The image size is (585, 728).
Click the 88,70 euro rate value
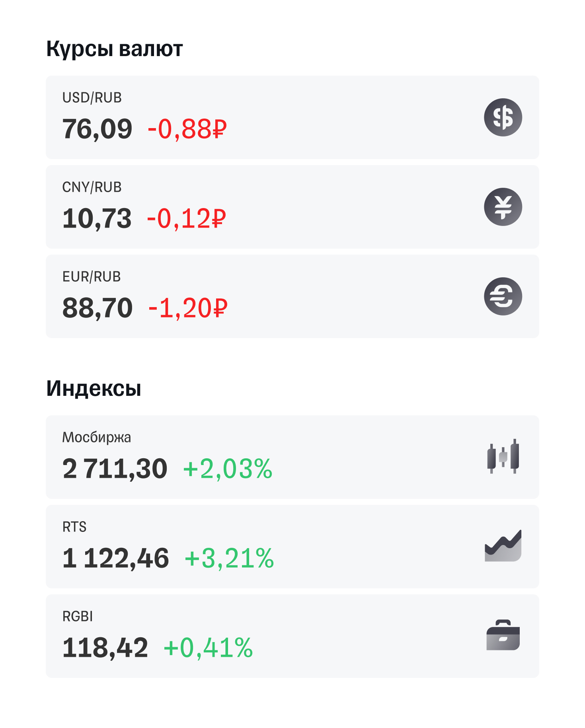(x=97, y=308)
